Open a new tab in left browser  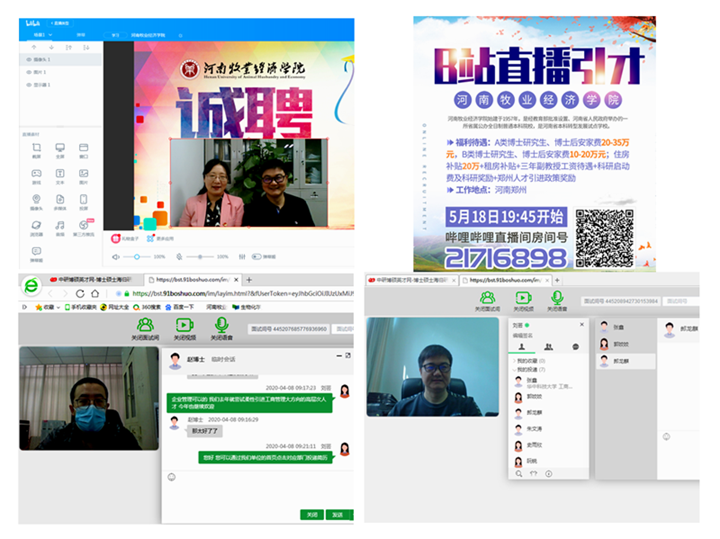click(249, 280)
